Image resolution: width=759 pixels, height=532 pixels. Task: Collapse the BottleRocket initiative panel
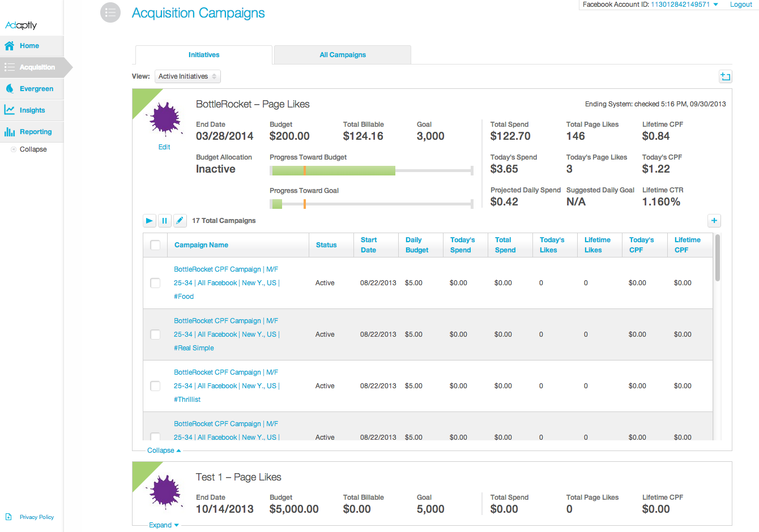click(164, 451)
